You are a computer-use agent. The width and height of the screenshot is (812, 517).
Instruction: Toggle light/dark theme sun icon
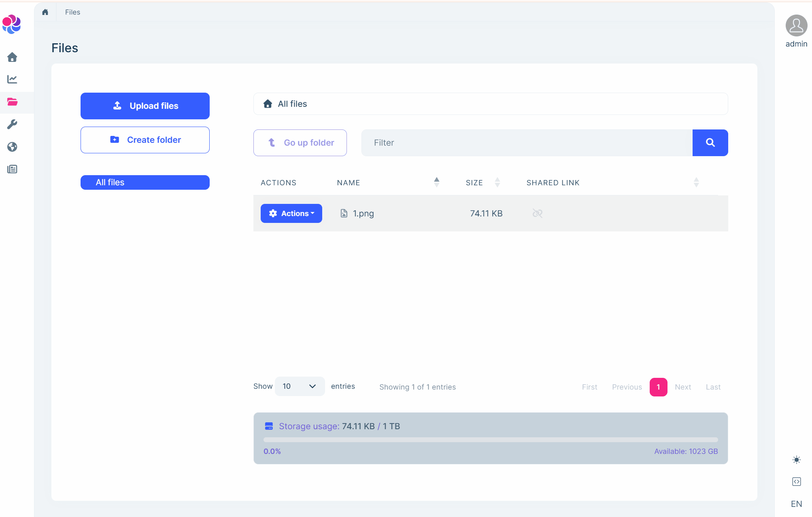coord(796,460)
